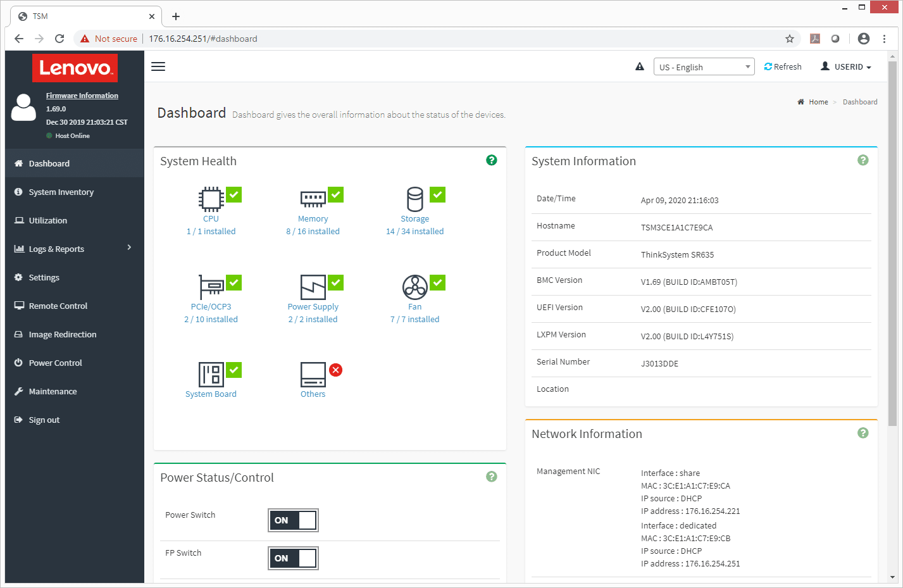
Task: Open the System Board icon
Action: [211, 374]
